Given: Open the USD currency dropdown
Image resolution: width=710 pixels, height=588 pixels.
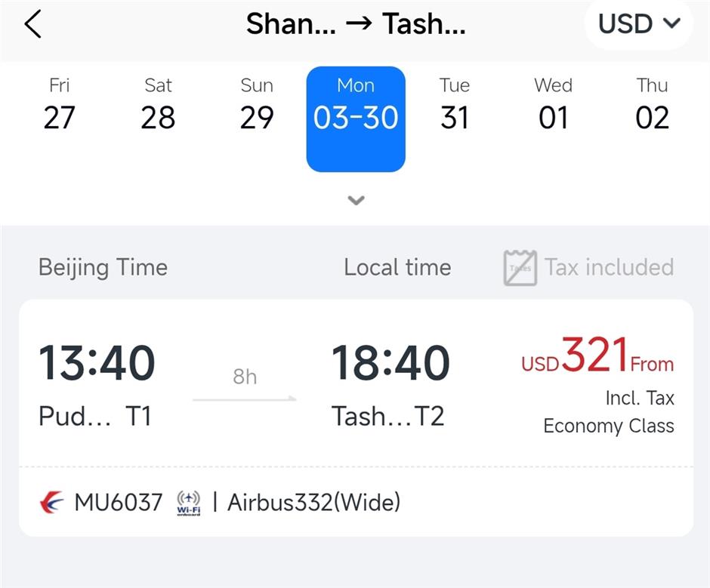Looking at the screenshot, I should coord(638,24).
